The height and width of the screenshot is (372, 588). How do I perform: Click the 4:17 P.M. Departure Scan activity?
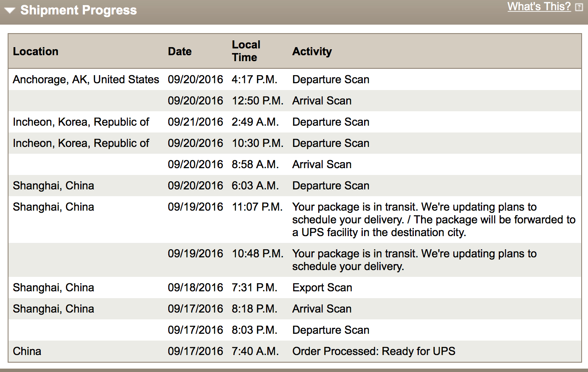click(331, 79)
